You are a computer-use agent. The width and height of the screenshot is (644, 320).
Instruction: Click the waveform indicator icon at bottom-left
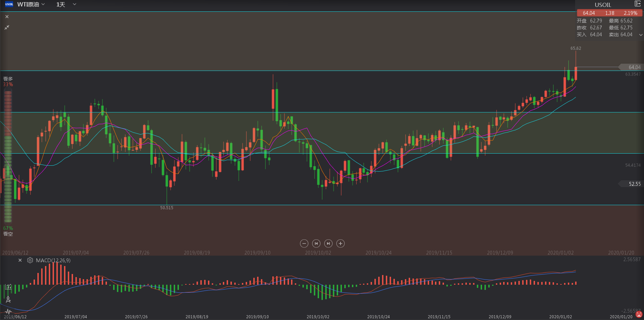[8, 312]
